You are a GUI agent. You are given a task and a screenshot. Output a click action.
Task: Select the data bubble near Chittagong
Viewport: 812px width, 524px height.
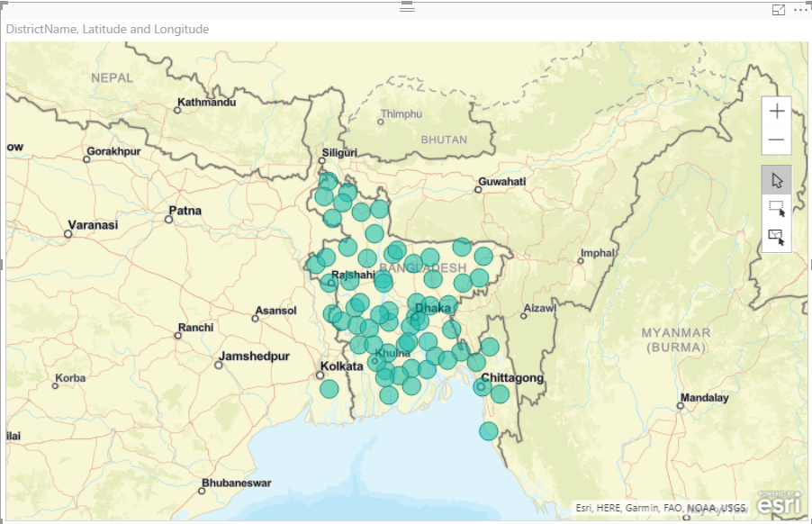pos(483,389)
